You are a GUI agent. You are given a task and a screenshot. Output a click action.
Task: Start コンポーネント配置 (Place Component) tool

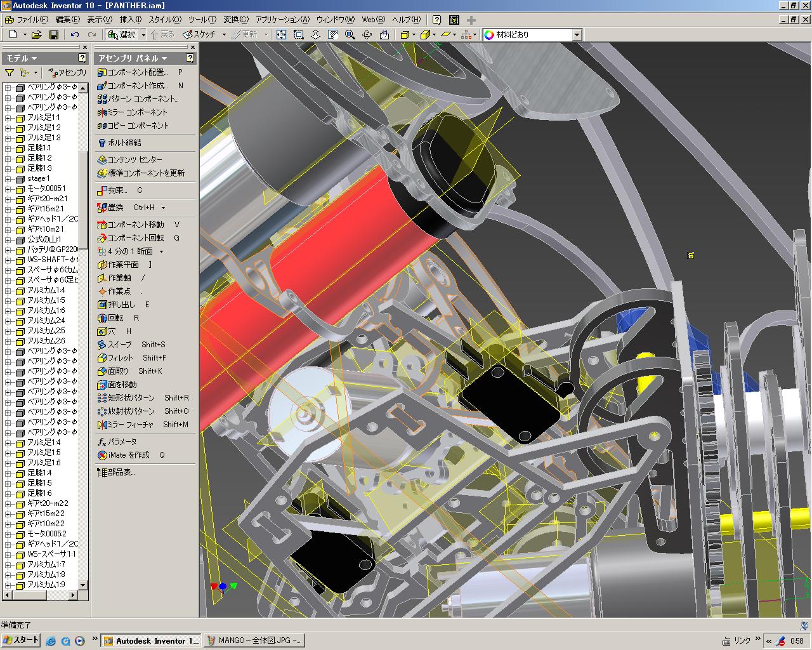pyautogui.click(x=133, y=72)
